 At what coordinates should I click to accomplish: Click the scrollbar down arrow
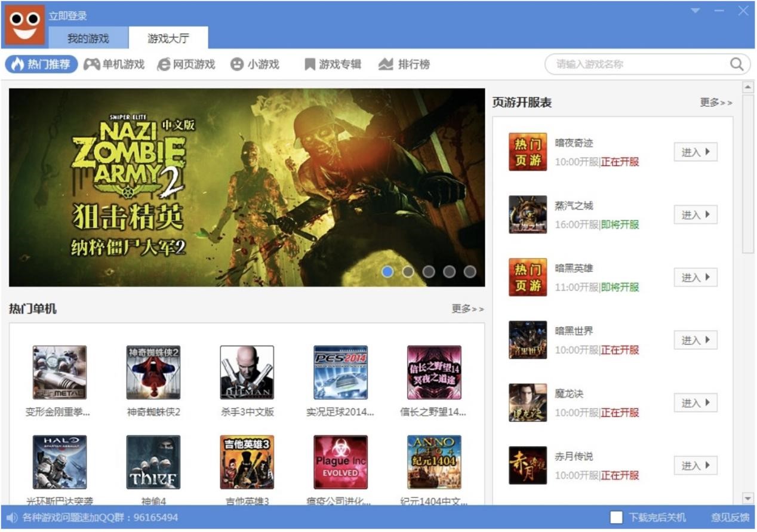pos(747,498)
